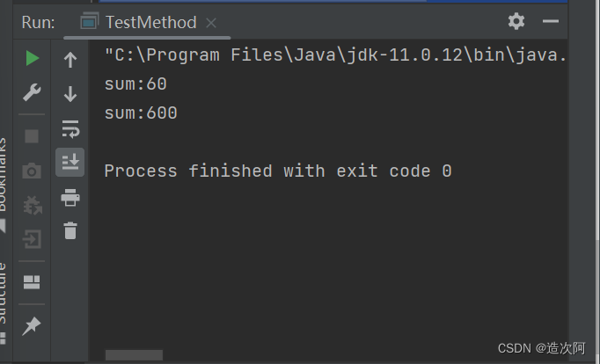The image size is (600, 364).
Task: Close the TestMethod tab
Action: [211, 23]
